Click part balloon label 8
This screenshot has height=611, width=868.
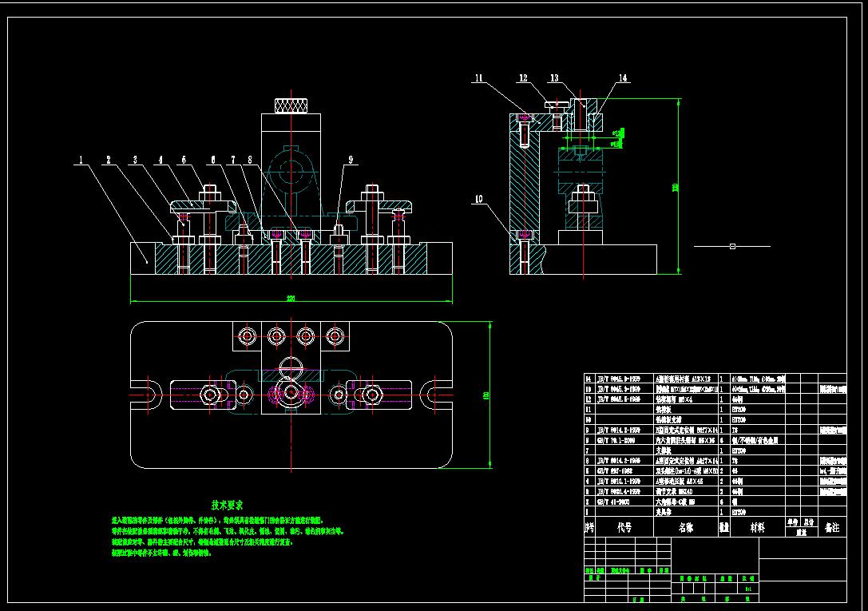250,160
